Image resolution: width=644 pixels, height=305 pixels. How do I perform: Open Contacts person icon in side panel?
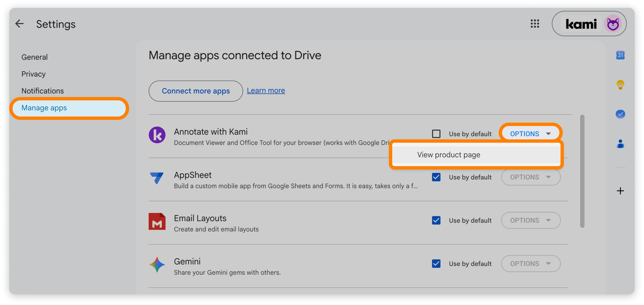tap(620, 144)
